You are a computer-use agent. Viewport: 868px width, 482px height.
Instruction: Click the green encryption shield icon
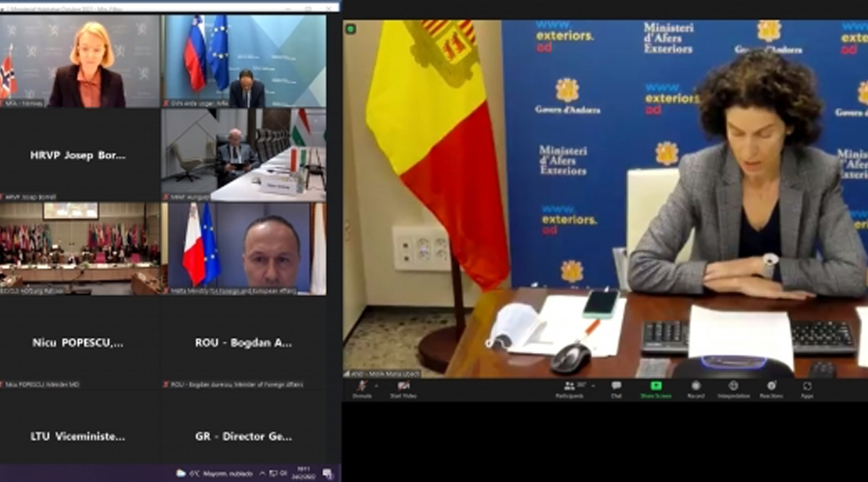(x=351, y=29)
